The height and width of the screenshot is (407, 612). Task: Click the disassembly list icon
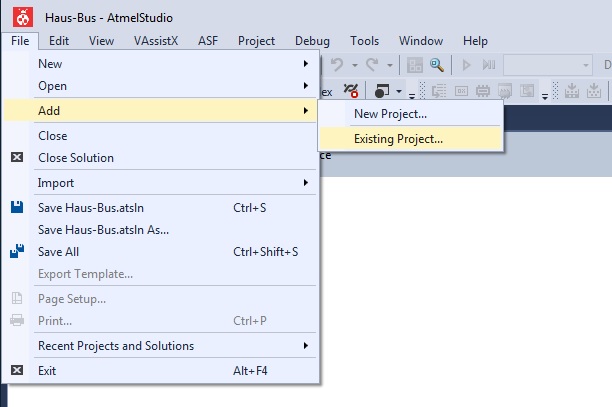coord(439,91)
